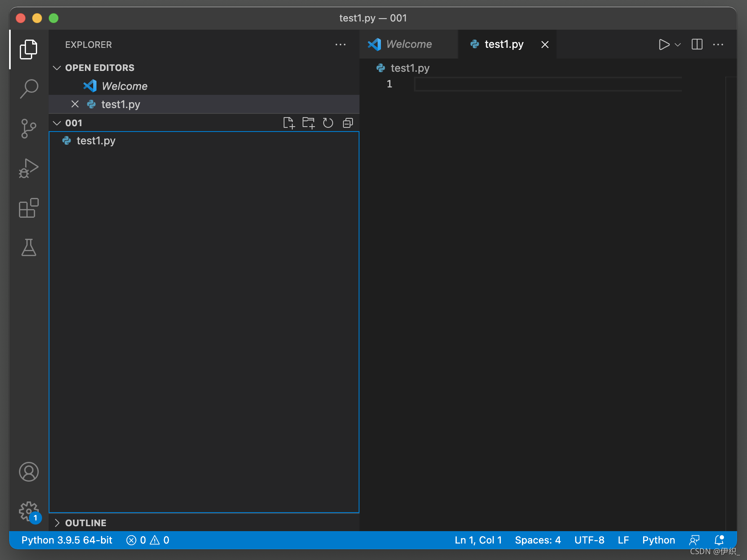Open the Accounts menu icon

pyautogui.click(x=28, y=472)
